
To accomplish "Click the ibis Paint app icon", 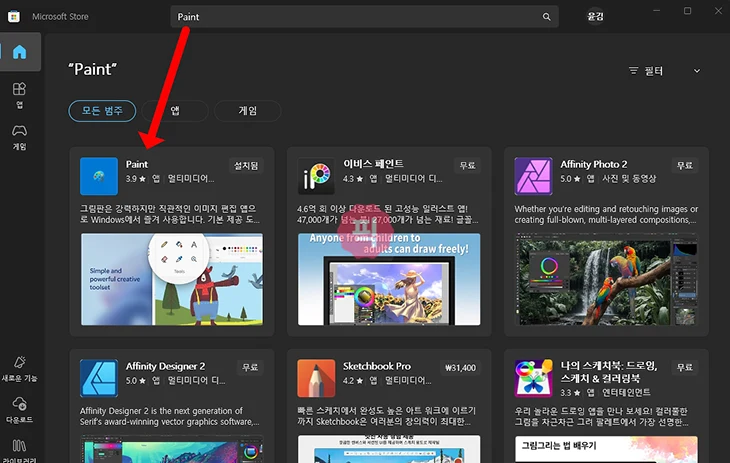I will (316, 176).
